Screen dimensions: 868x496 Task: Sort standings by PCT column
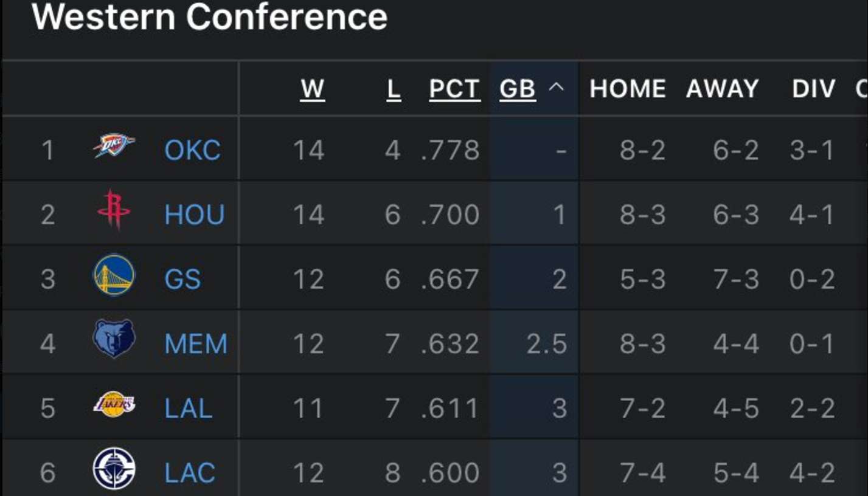pos(454,89)
